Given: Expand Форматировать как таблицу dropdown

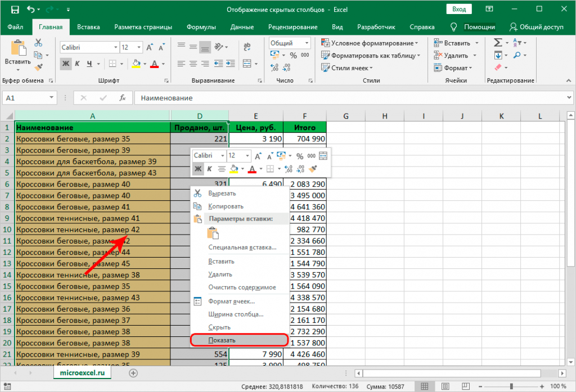Looking at the screenshot, I should 418,56.
